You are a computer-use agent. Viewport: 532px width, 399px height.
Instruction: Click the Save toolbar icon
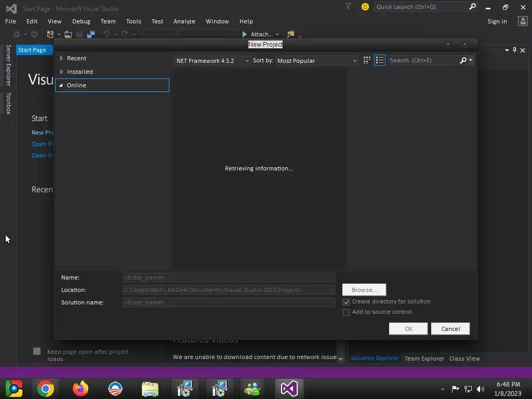click(x=79, y=34)
